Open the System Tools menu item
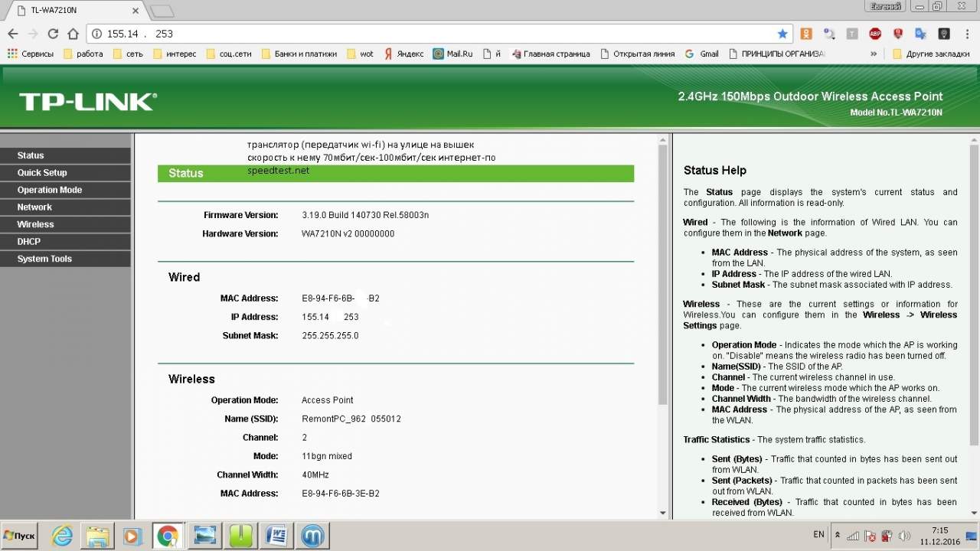The width and height of the screenshot is (980, 551). pos(65,259)
